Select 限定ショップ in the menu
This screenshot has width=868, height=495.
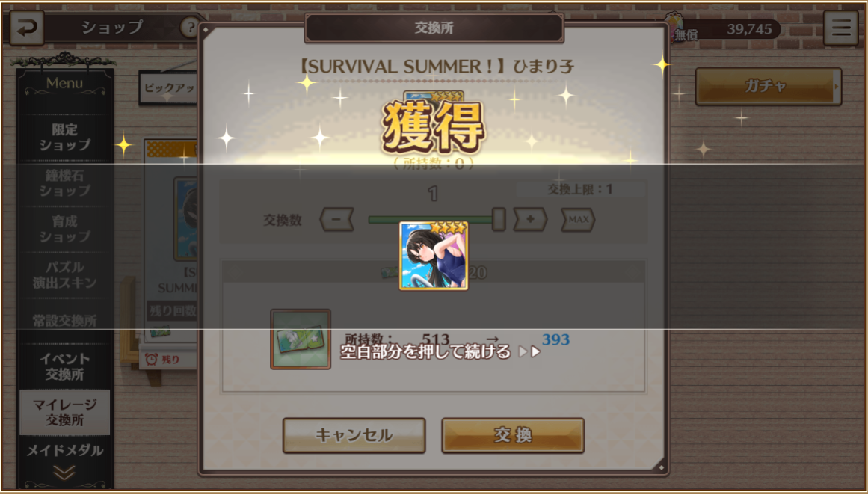(x=65, y=138)
